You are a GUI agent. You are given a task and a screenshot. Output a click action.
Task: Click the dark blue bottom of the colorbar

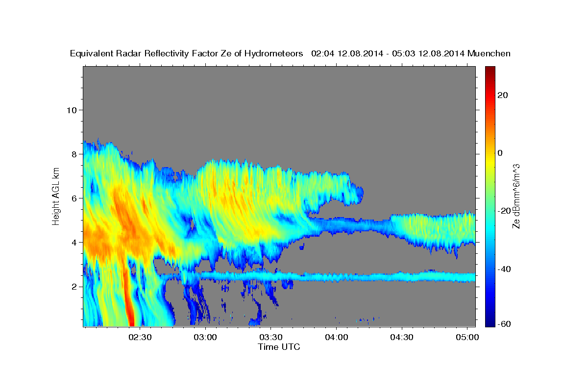pyautogui.click(x=490, y=321)
